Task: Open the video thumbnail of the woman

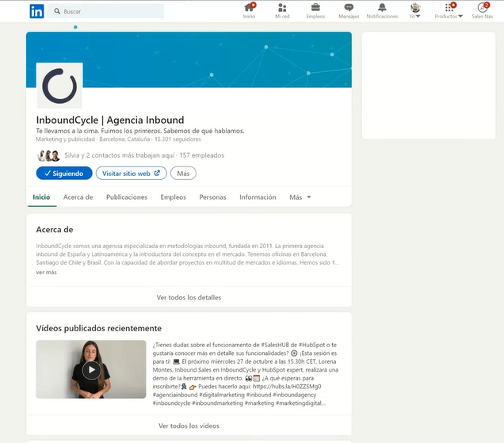Action: [x=91, y=369]
